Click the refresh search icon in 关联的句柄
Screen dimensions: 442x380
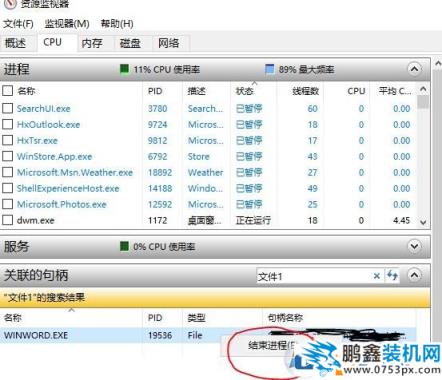[392, 276]
